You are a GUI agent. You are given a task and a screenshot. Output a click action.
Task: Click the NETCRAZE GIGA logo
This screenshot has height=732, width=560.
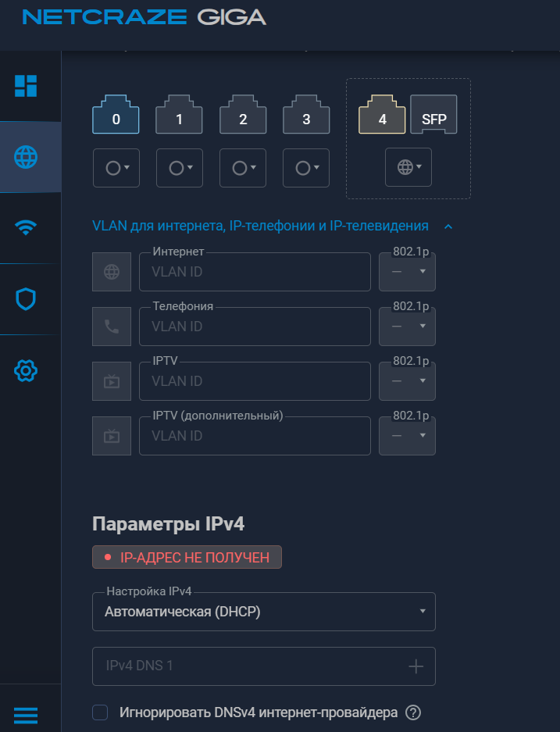tap(144, 18)
